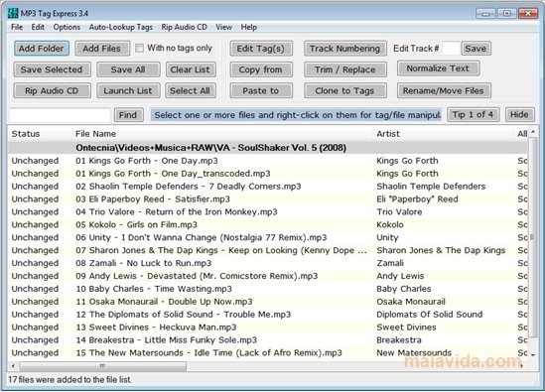
Task: Hide the tip bar with Hide button
Action: coord(519,115)
